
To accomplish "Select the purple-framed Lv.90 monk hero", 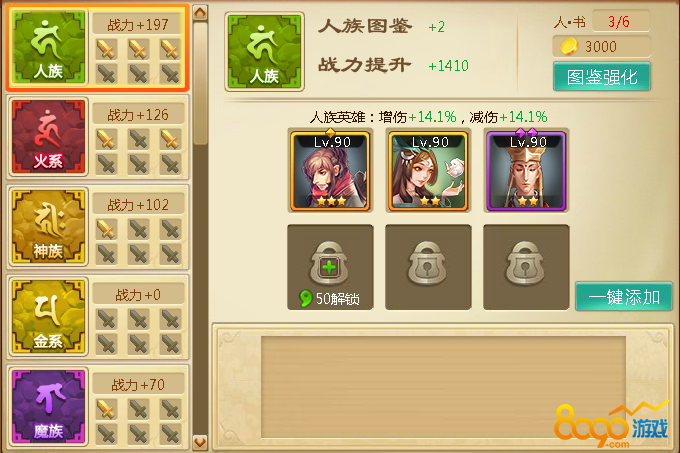I will pos(526,170).
